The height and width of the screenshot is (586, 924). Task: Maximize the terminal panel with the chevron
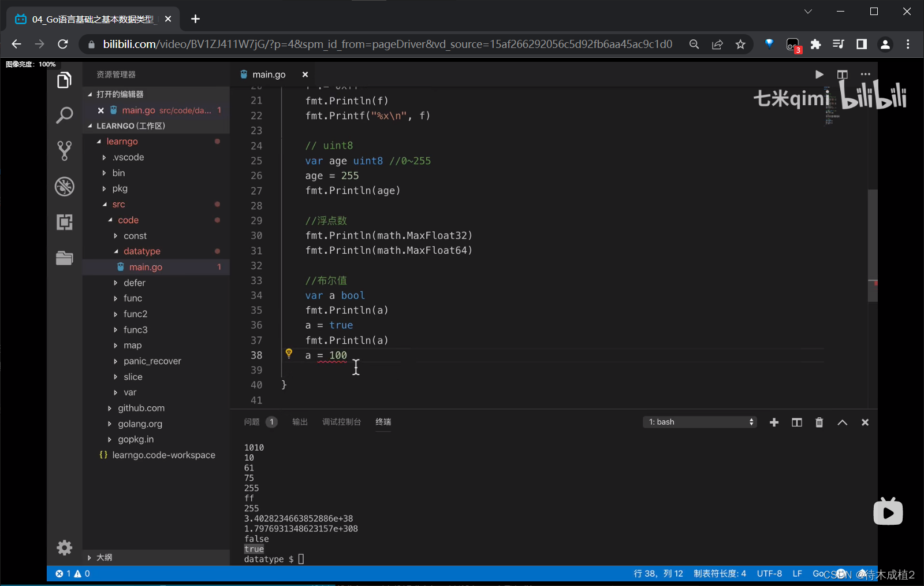[x=843, y=422]
